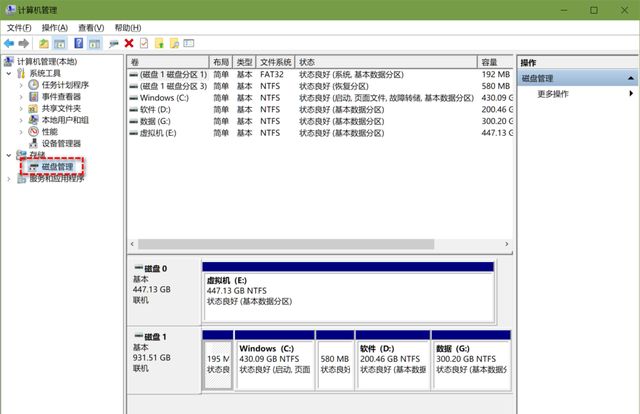The width and height of the screenshot is (640, 414).
Task: Sort by the 卷 column header
Action: click(x=168, y=62)
